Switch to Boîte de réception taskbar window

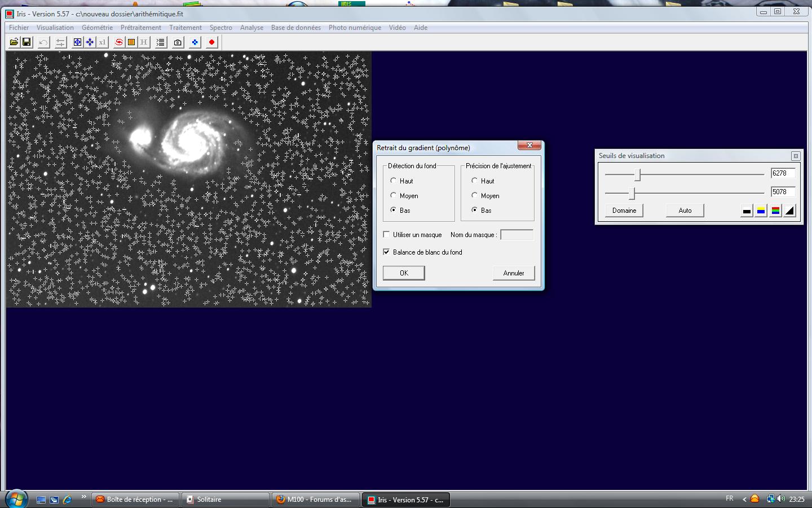click(135, 500)
